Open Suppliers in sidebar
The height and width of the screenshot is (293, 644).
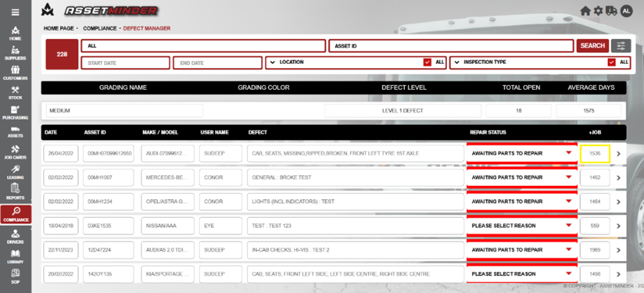(15, 53)
